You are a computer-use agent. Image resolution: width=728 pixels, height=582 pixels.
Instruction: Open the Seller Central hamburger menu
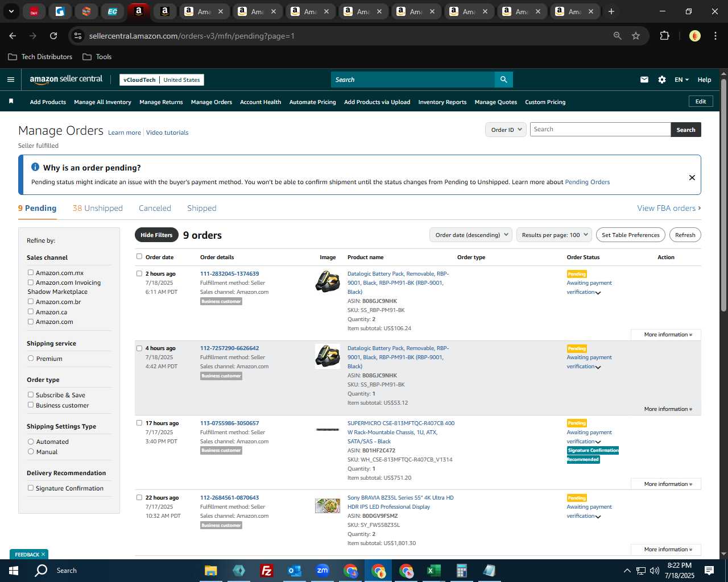click(x=10, y=80)
